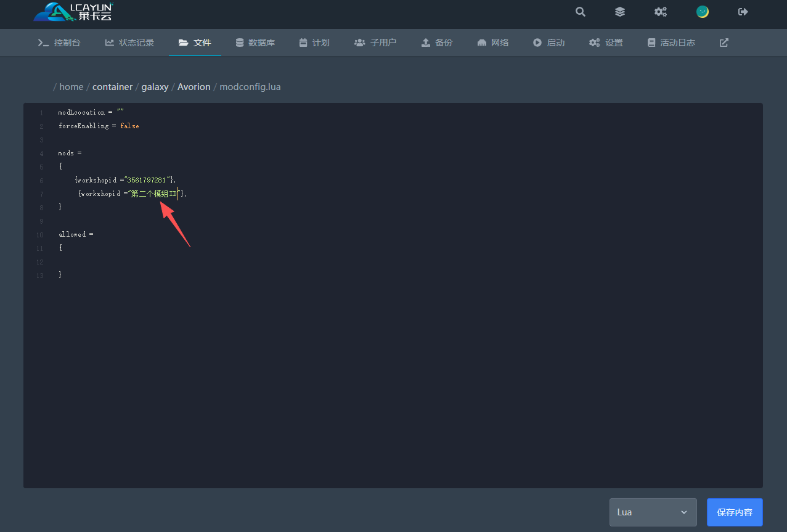
Task: Click the 保存内容 save button
Action: click(x=735, y=512)
